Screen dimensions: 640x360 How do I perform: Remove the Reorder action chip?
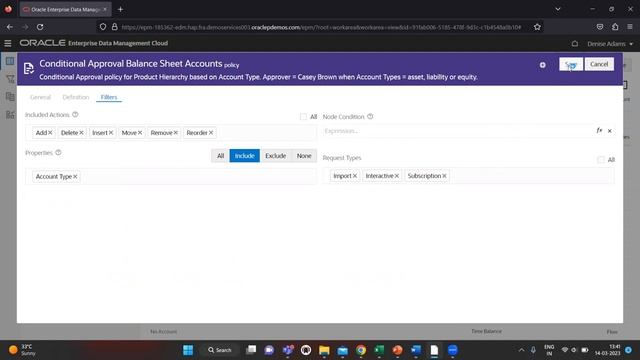pos(211,133)
